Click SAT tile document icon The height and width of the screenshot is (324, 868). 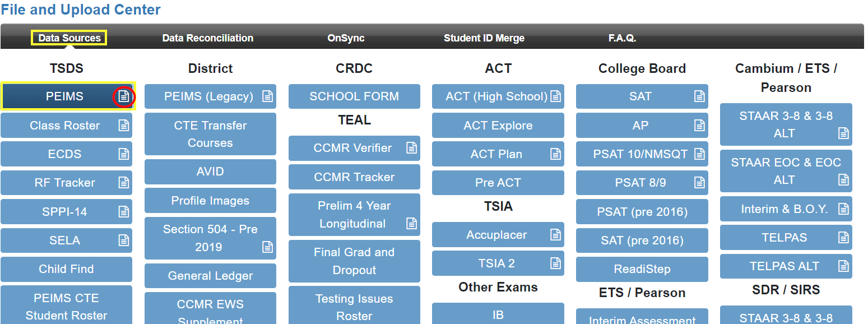699,96
